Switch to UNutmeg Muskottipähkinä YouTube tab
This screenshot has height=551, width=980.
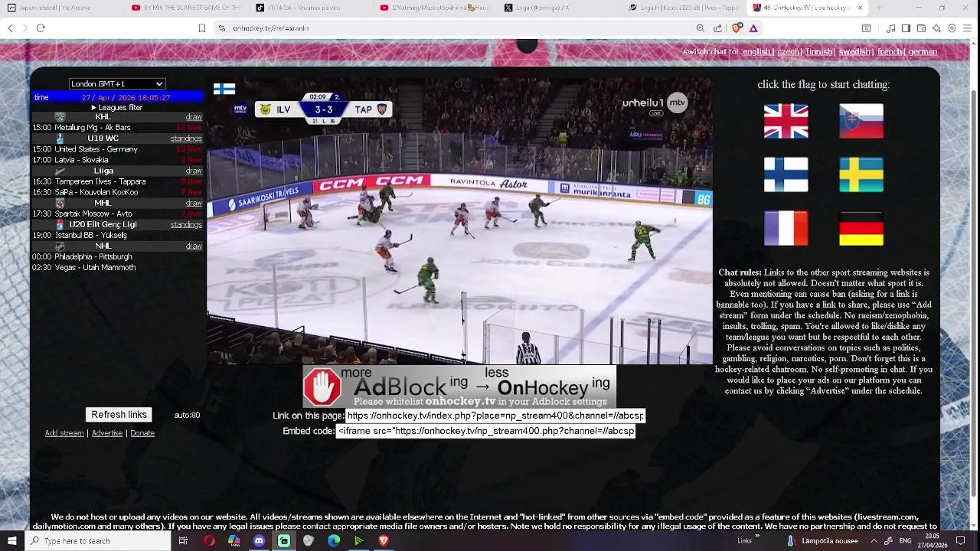click(435, 8)
